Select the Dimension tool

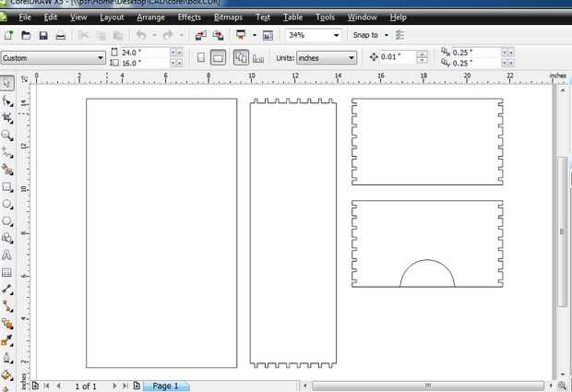pos(7,290)
